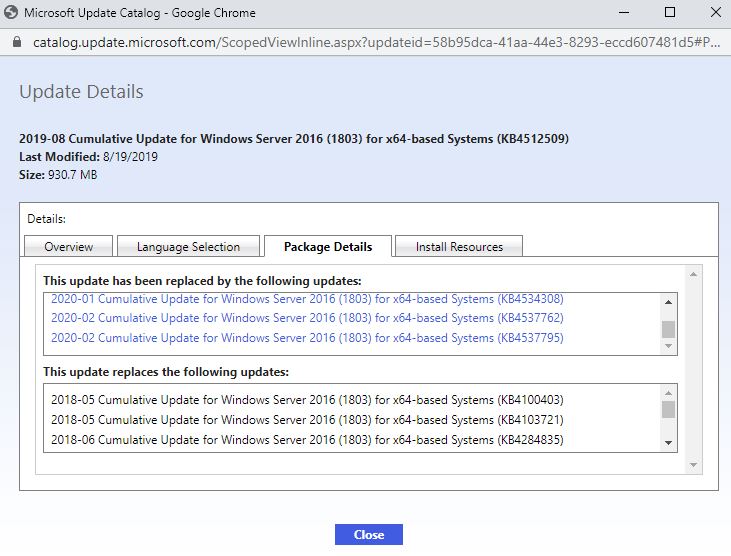Click up arrow of replaced-by list scrollbar
This screenshot has width=731, height=556.
click(x=669, y=302)
